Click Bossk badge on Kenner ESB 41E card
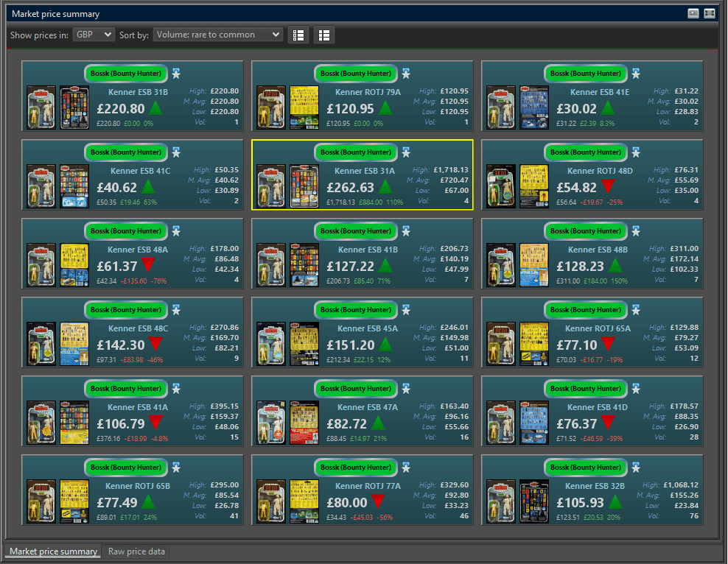Viewport: 728px width, 564px height. click(x=586, y=74)
